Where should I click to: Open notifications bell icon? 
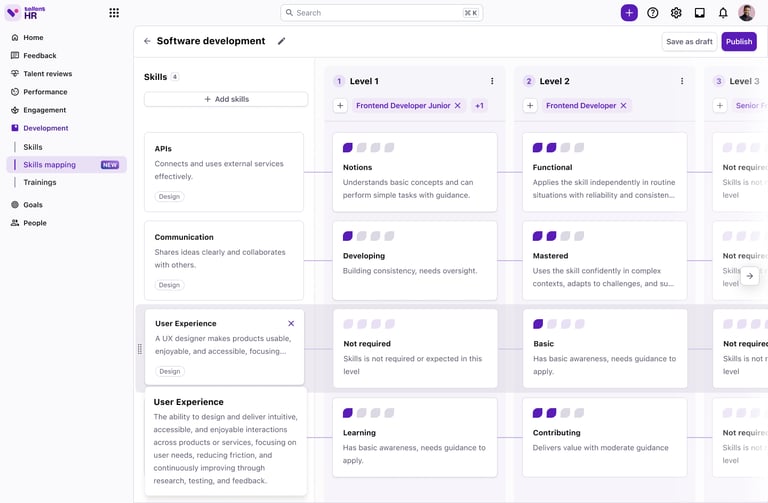tap(723, 13)
